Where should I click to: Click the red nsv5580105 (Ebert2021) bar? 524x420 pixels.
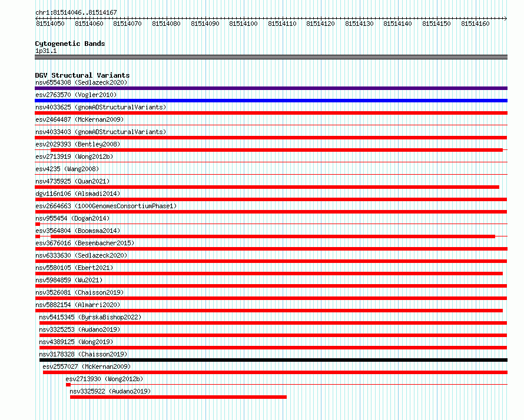[x=268, y=274]
